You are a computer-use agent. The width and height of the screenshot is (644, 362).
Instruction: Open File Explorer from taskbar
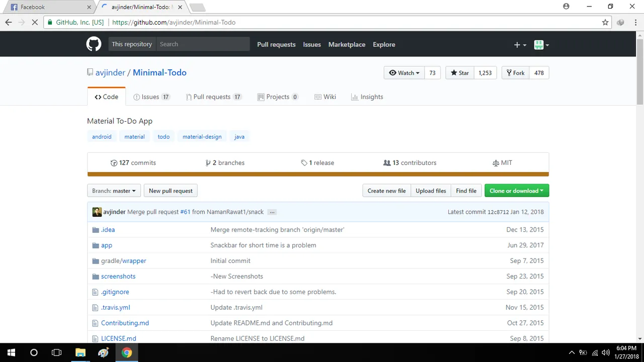80,352
